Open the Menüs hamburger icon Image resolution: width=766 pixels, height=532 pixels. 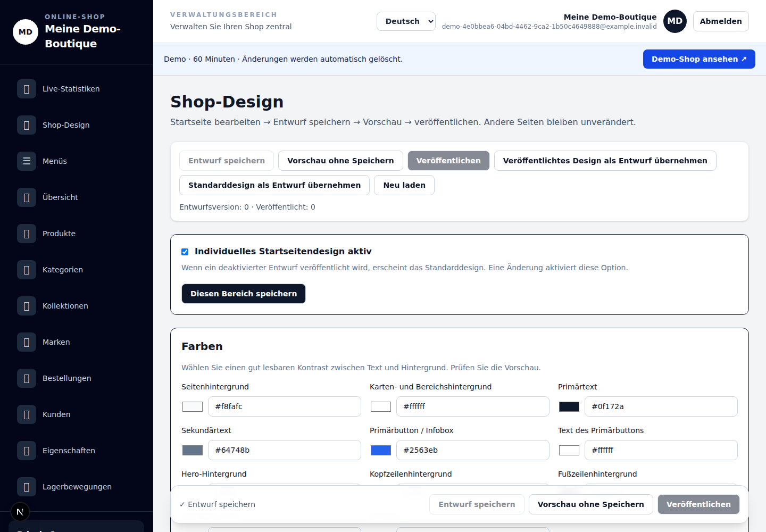pyautogui.click(x=27, y=161)
